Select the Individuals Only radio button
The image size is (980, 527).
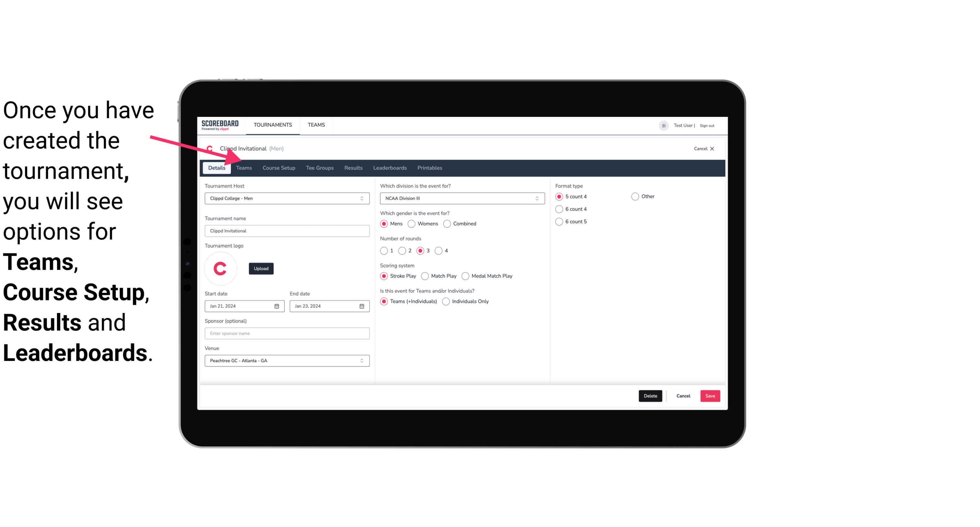pos(447,301)
